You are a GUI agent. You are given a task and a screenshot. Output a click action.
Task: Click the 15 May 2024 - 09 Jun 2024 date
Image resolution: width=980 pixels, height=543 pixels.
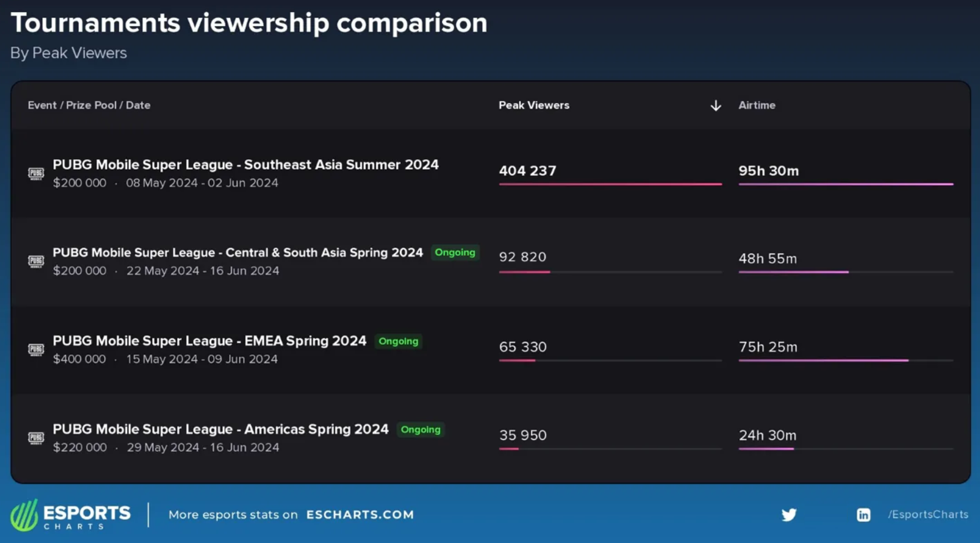pyautogui.click(x=202, y=359)
